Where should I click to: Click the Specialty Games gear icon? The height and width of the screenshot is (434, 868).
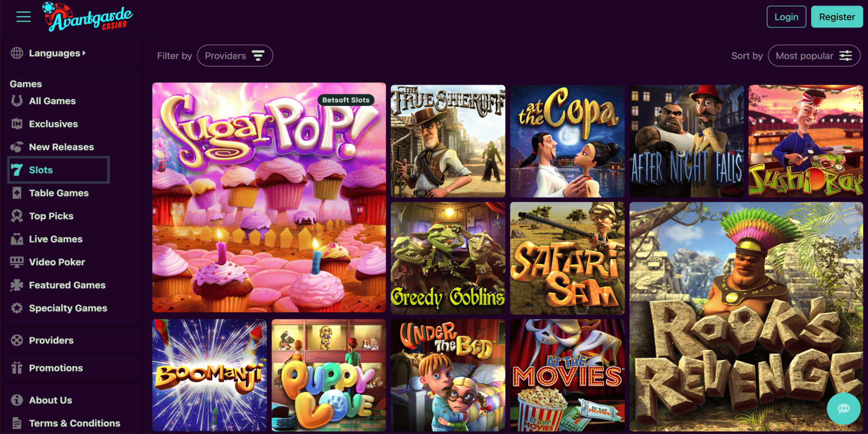17,308
